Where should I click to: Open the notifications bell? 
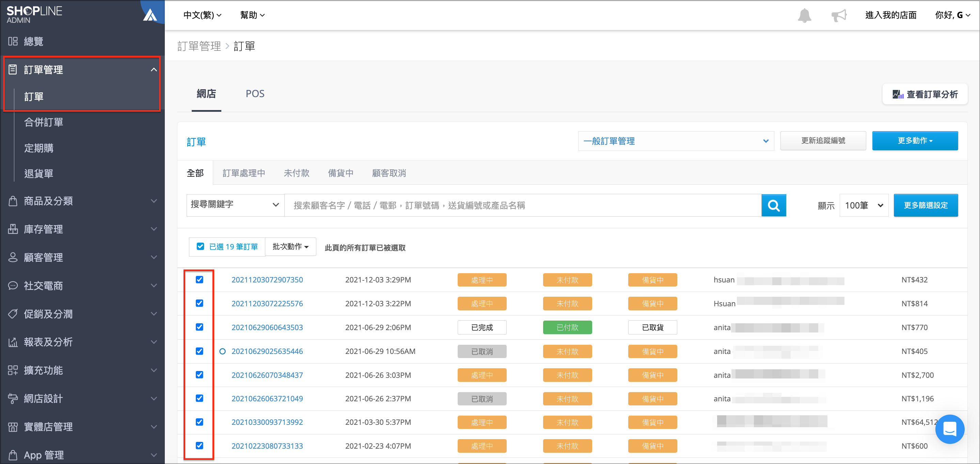coord(804,15)
